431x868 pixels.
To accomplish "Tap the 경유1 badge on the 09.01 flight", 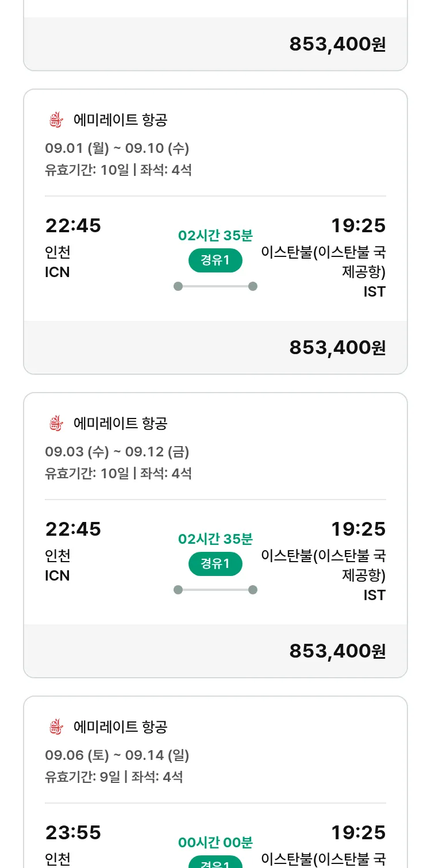I will (x=215, y=260).
